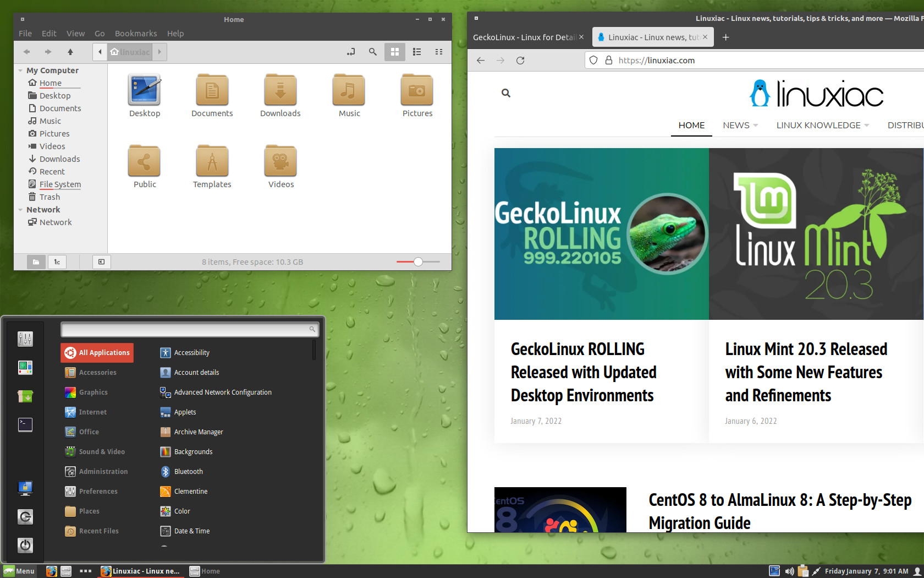Go up to parent folder in file manager

click(70, 52)
